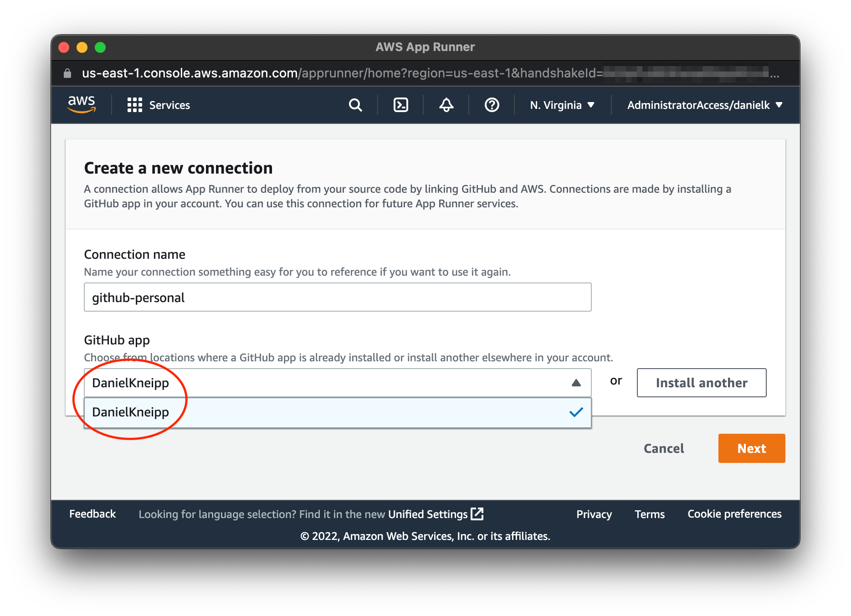The height and width of the screenshot is (616, 851).
Task: Click the GitHub app field label
Action: pos(117,340)
